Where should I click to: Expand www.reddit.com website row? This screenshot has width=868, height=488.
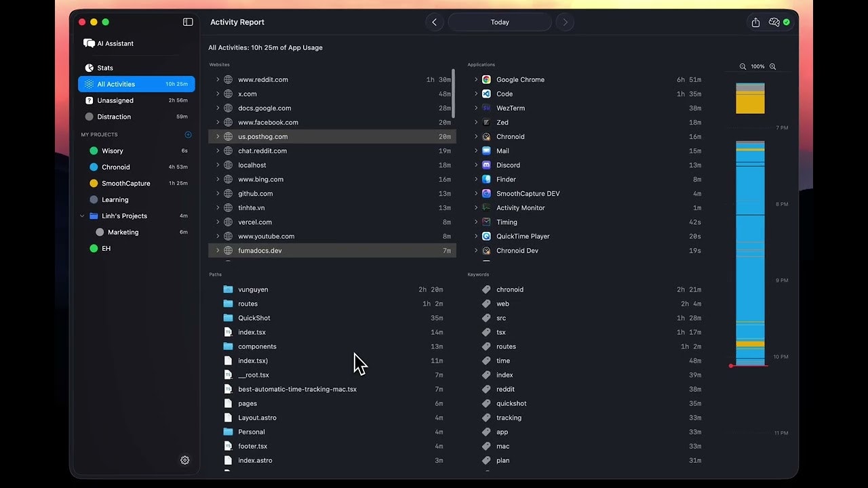point(218,79)
